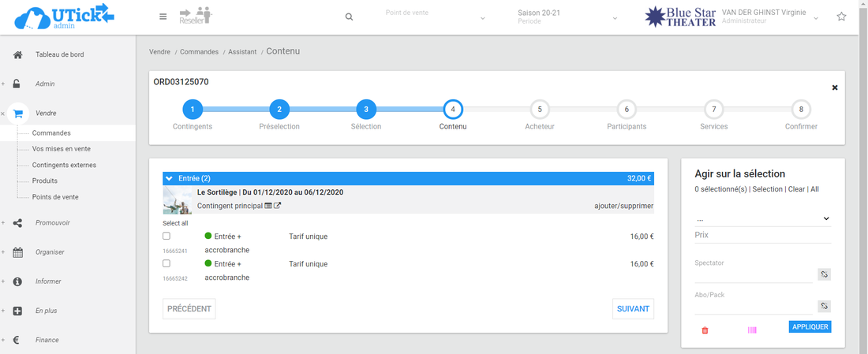Click the link icon beside Abo/Pack field
Viewport: 868px width, 354px height.
click(824, 306)
